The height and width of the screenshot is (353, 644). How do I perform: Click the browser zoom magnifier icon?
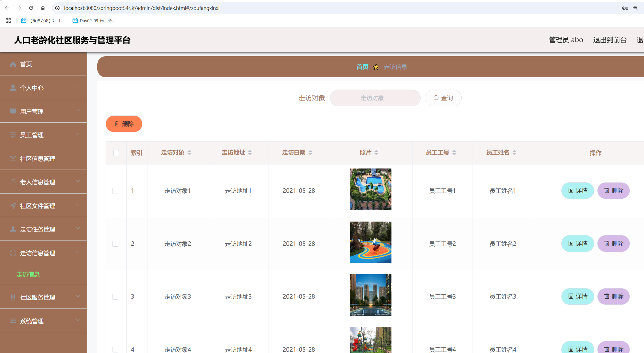635,8
